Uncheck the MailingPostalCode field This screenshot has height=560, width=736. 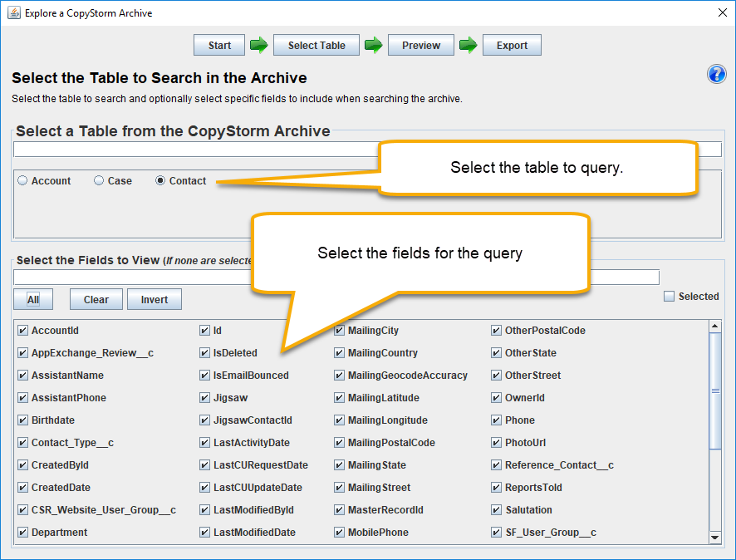click(x=340, y=443)
